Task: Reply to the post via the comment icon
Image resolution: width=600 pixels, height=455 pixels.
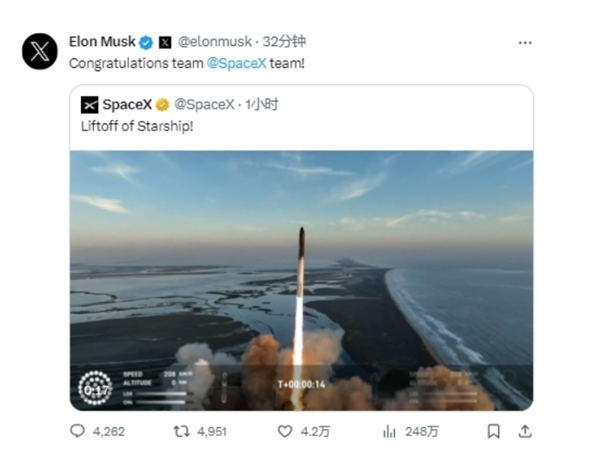Action: (77, 432)
